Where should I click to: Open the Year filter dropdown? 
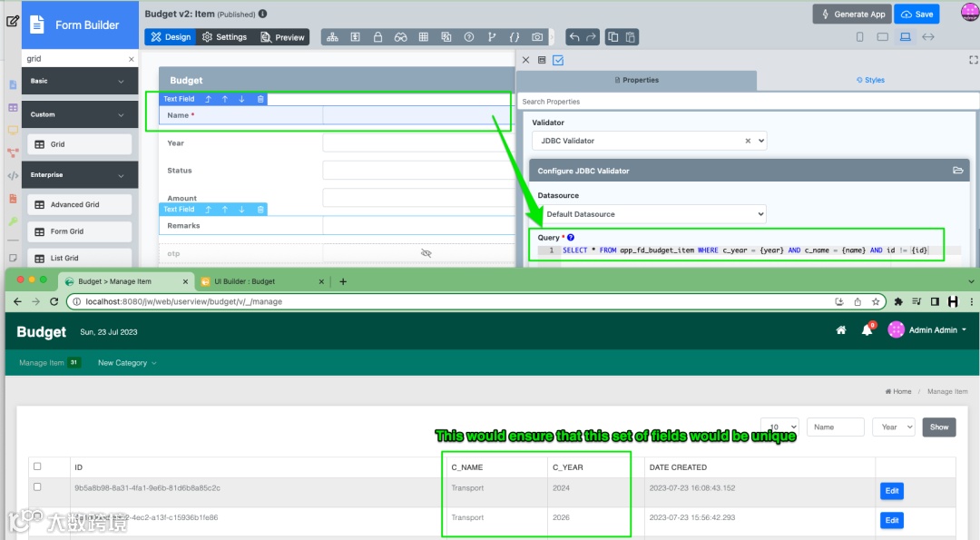point(894,427)
